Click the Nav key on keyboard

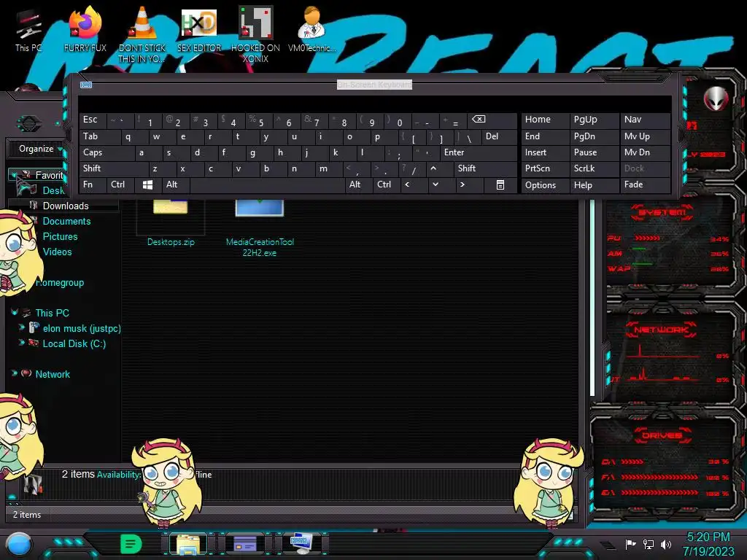point(644,120)
